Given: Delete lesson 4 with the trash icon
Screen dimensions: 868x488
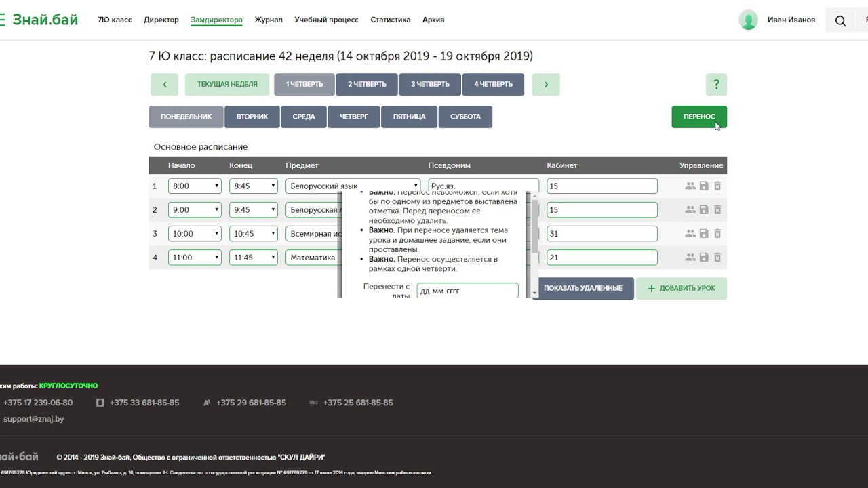Looking at the screenshot, I should (717, 257).
